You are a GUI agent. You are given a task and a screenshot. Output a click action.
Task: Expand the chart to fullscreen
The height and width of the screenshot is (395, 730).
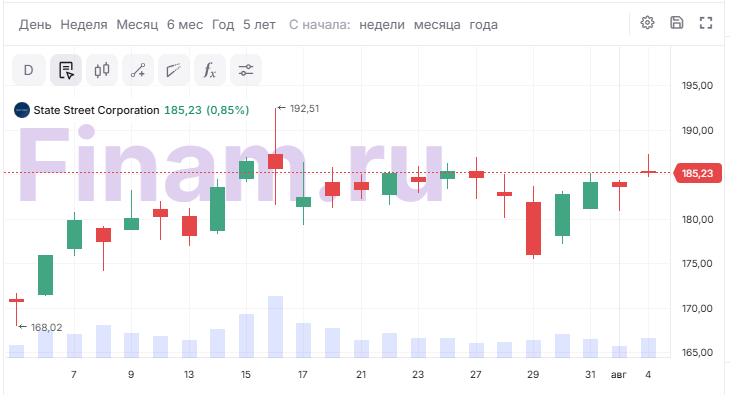click(706, 23)
